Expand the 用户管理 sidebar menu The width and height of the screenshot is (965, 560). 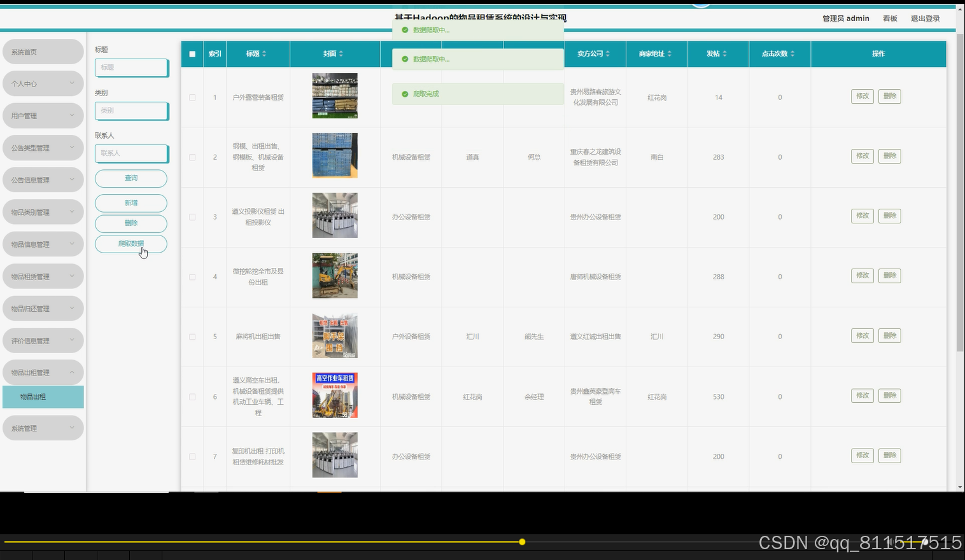pyautogui.click(x=43, y=116)
